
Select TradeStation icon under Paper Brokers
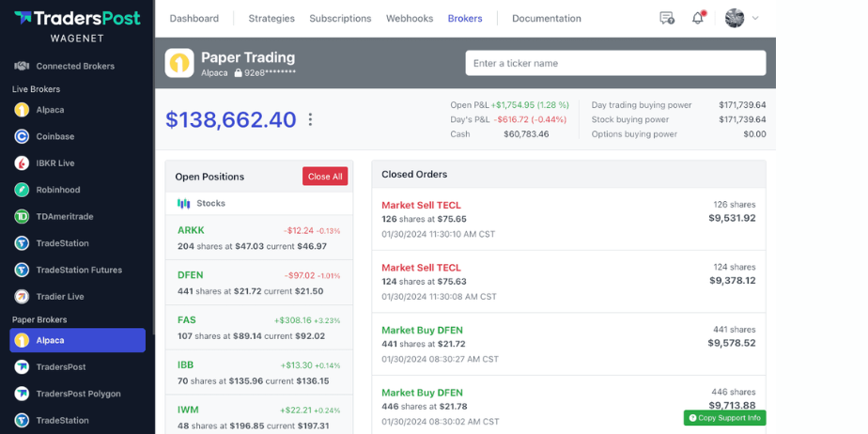coord(22,420)
